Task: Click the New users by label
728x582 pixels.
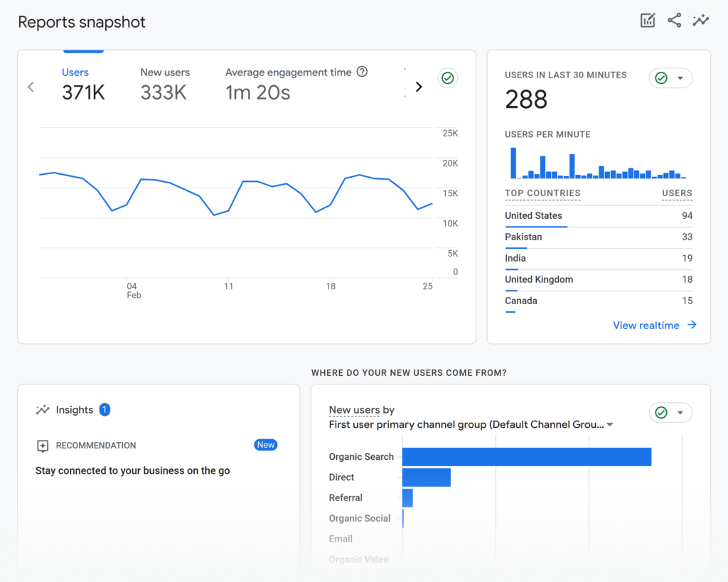Action: (361, 410)
